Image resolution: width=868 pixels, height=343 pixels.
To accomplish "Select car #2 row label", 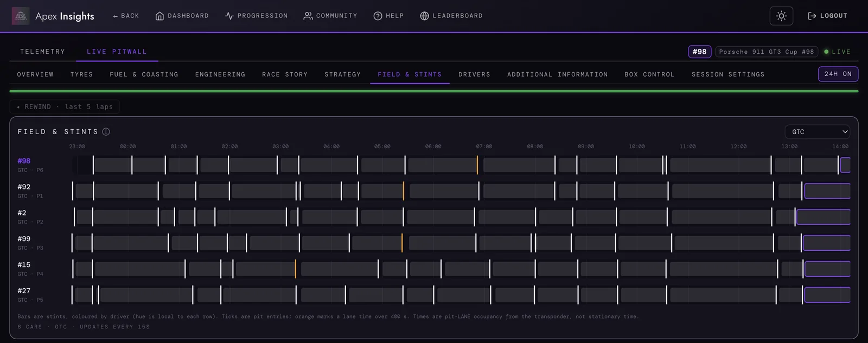I will (22, 213).
